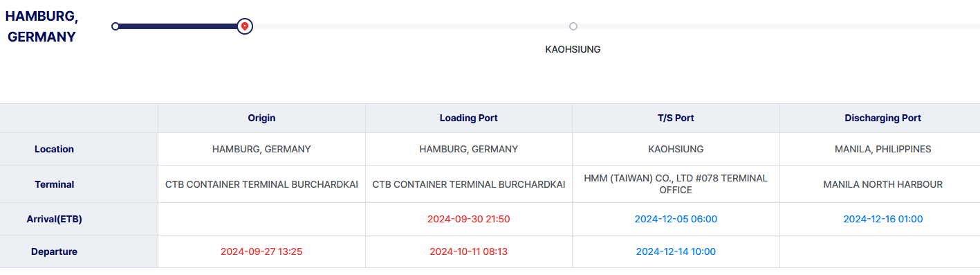Viewport: 980px width, 275px height.
Task: Click the MANILA, PHILIPPINES location cell
Action: click(x=883, y=149)
